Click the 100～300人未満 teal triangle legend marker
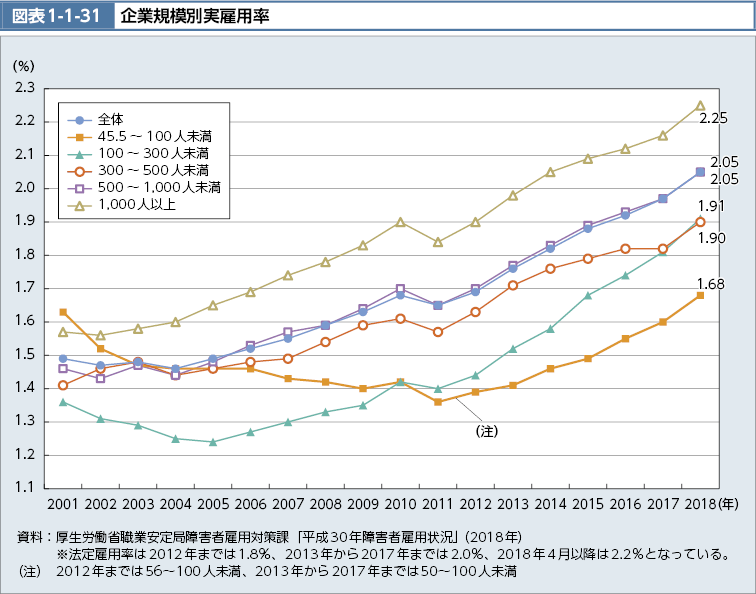 coord(79,153)
